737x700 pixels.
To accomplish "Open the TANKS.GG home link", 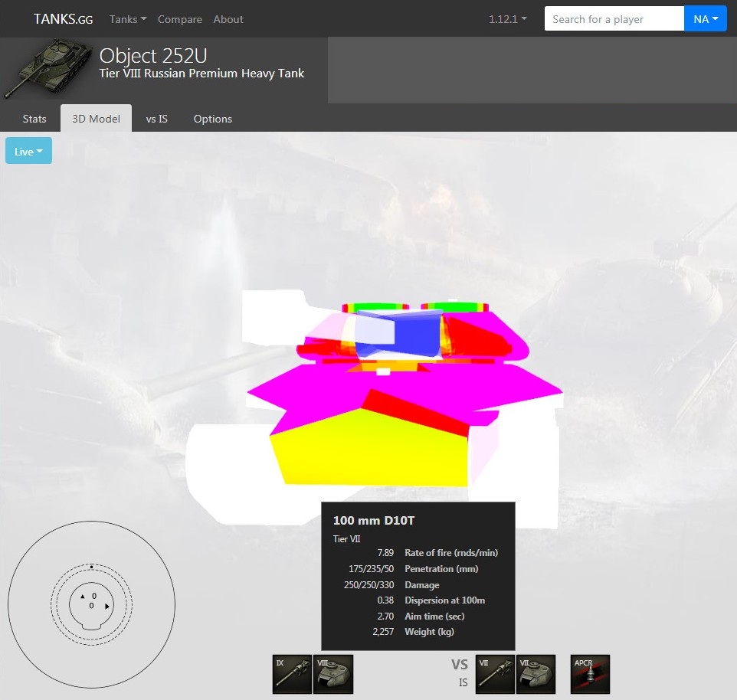I will tap(63, 19).
